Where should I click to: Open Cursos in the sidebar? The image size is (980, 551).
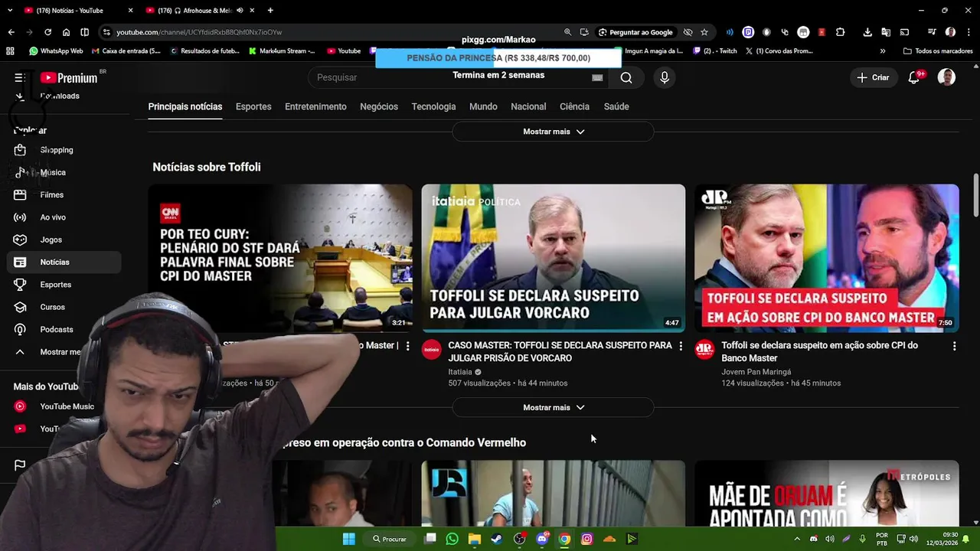pyautogui.click(x=64, y=307)
